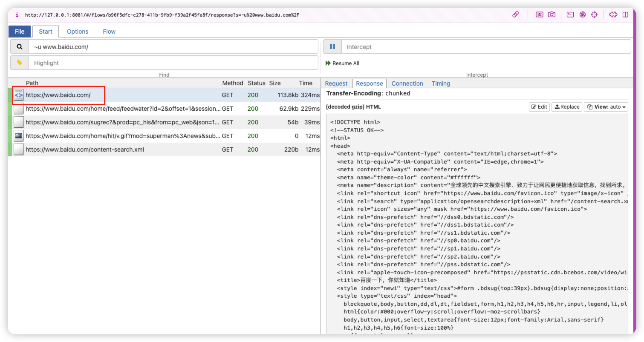Click the Transfer-Encoding header name

[x=353, y=93]
